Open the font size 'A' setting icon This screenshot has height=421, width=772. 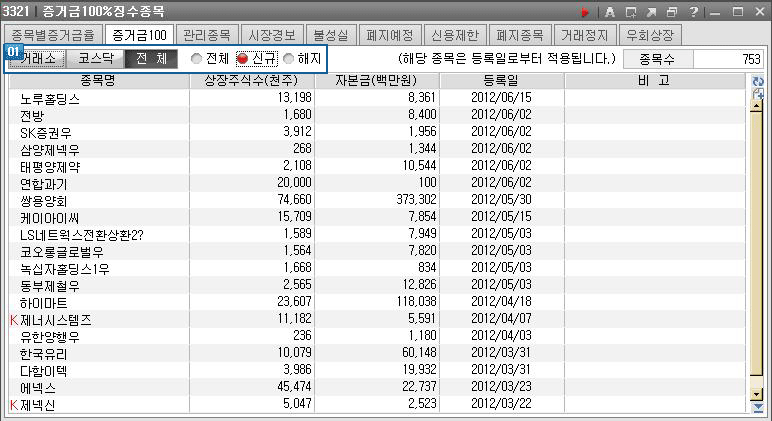coord(610,12)
